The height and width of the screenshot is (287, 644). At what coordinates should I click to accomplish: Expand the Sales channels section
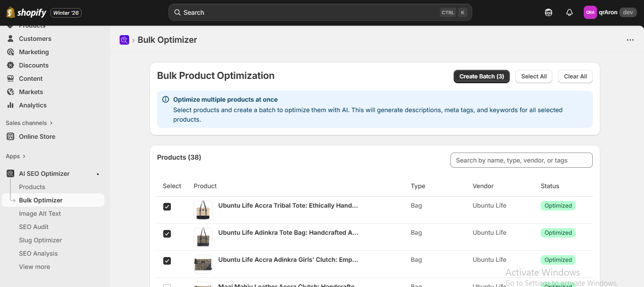[x=29, y=123]
